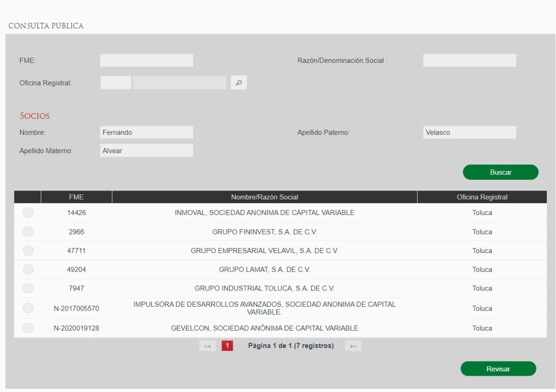Go to next page with forward arrows

click(x=353, y=346)
